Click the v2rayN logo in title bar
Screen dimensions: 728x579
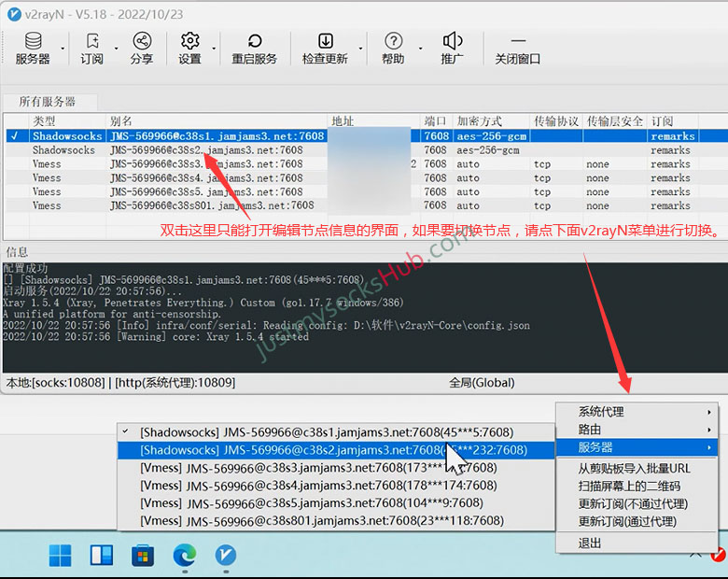pyautogui.click(x=14, y=14)
